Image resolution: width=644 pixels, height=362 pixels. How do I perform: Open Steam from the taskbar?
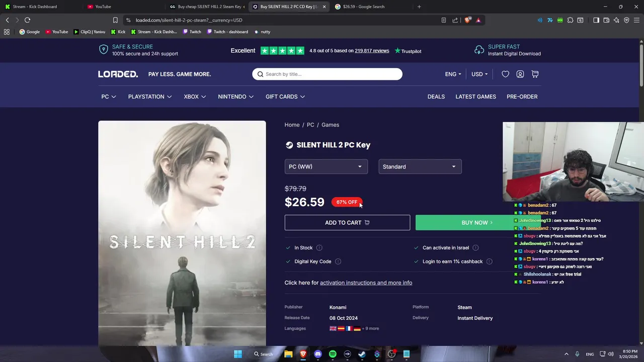pos(362,354)
